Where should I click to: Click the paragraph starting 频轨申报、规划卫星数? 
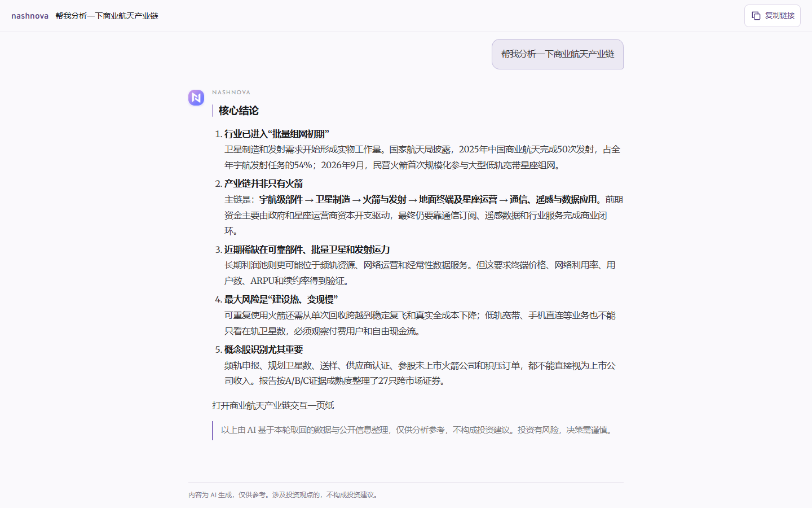pos(420,373)
